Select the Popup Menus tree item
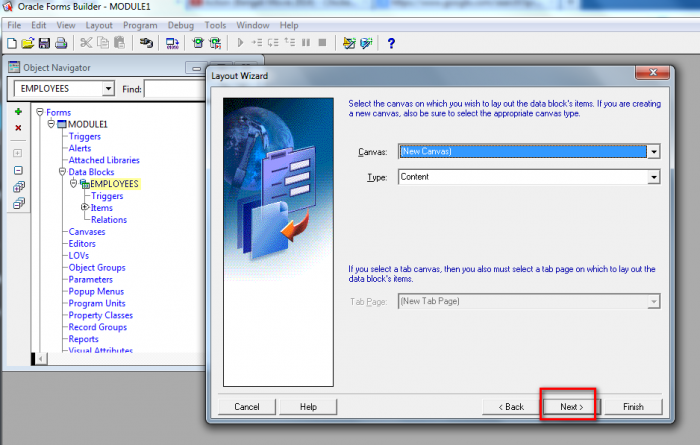This screenshot has width=700, height=445. click(96, 291)
